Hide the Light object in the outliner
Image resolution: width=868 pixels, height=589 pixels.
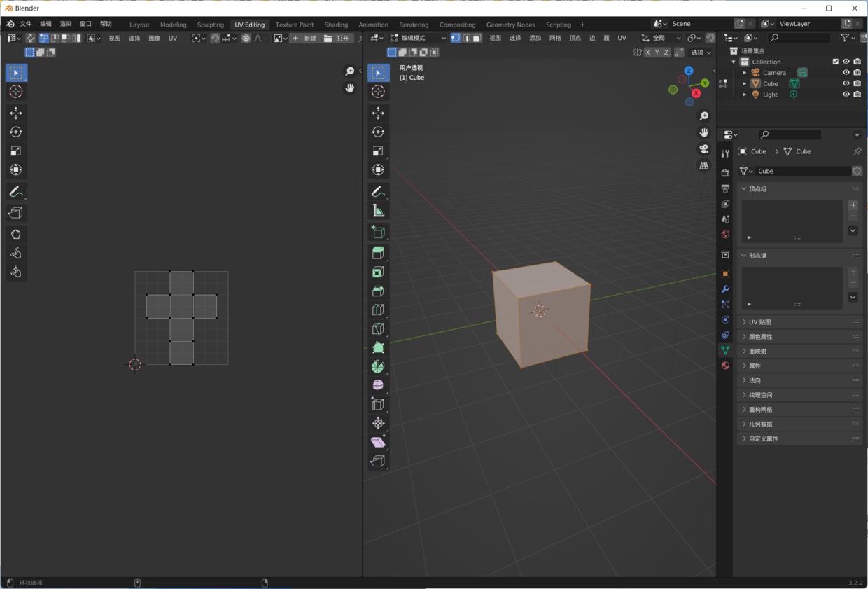(x=846, y=94)
